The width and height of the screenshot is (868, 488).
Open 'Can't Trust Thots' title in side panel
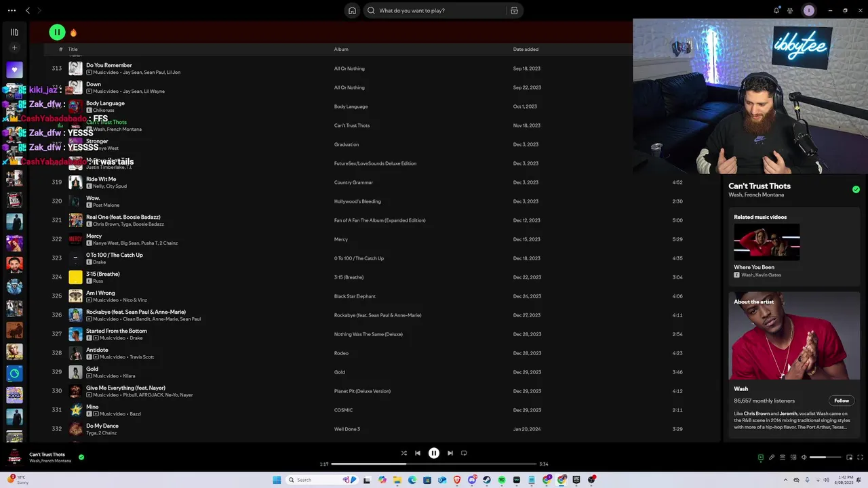click(x=759, y=186)
